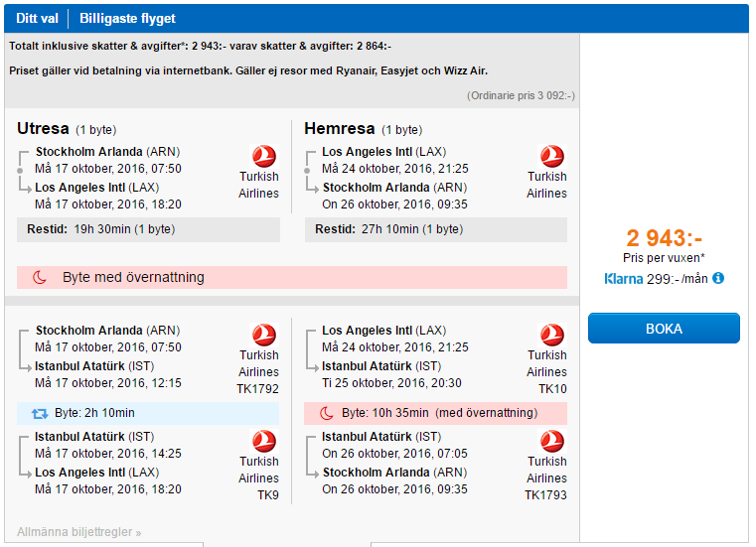Click the Byte med övernattning notice
The image size is (756, 547).
[x=292, y=277]
